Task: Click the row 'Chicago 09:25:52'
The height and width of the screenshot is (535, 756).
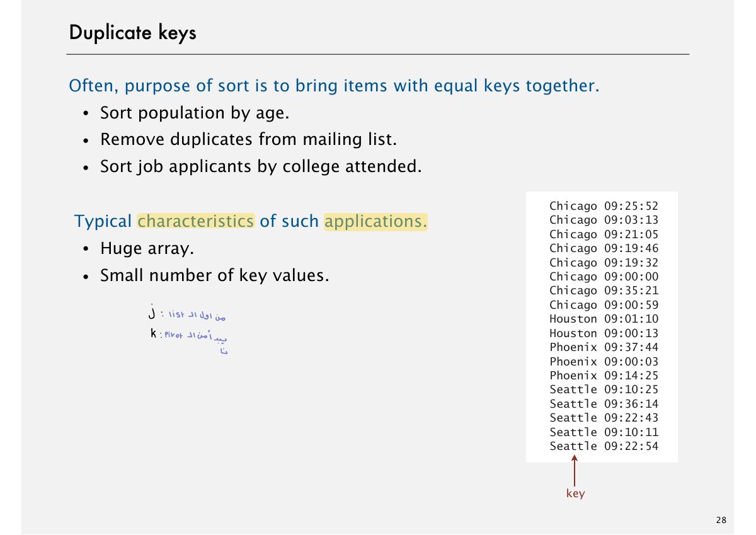Action: 604,206
